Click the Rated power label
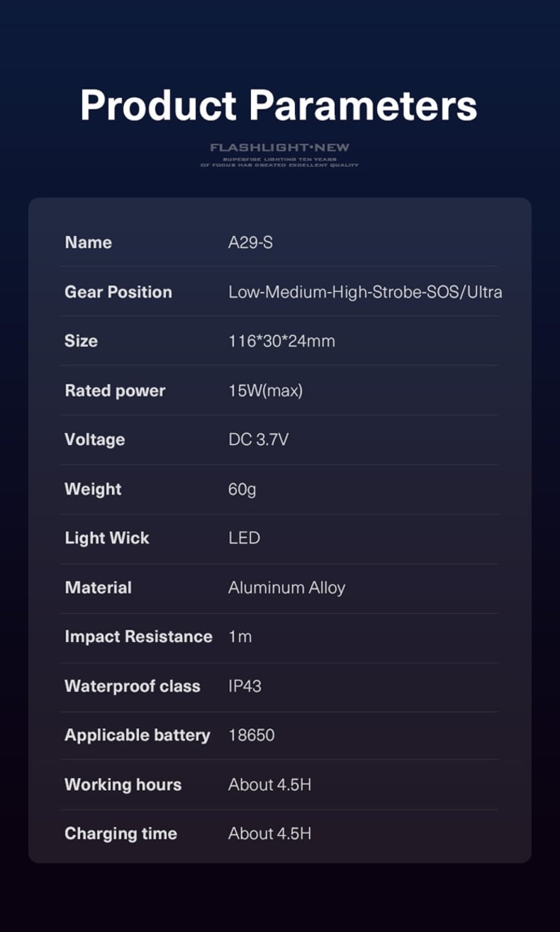This screenshot has height=932, width=560. [115, 391]
